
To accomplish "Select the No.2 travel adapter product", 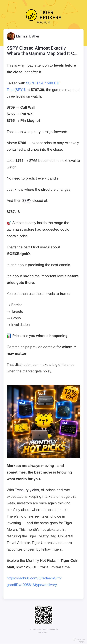I will click(x=25, y=410).
